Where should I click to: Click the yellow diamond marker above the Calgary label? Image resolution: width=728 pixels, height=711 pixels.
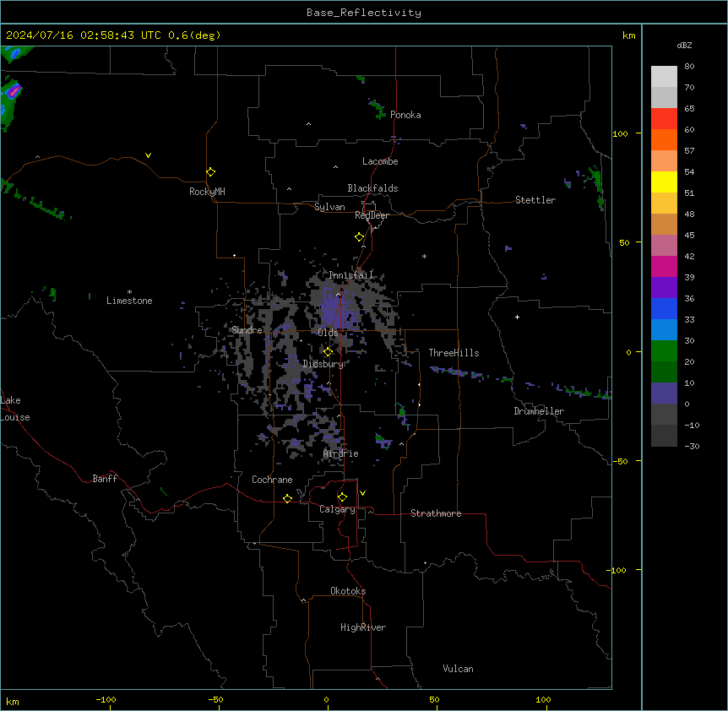342,497
